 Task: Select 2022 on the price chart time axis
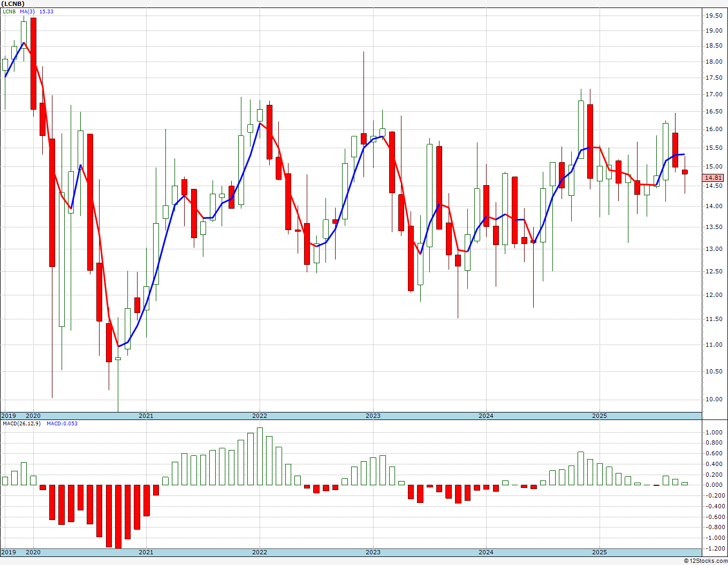[260, 416]
